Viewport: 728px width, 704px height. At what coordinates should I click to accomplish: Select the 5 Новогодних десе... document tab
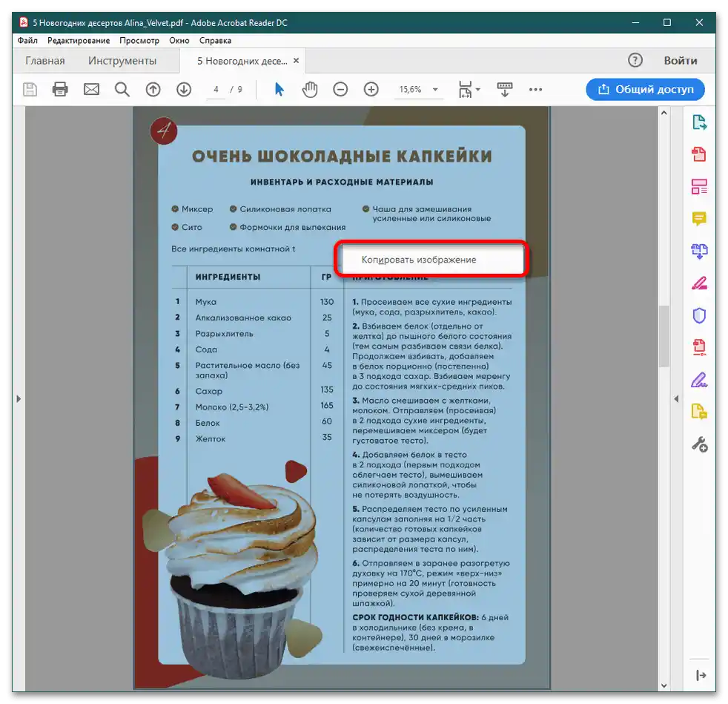tap(242, 61)
